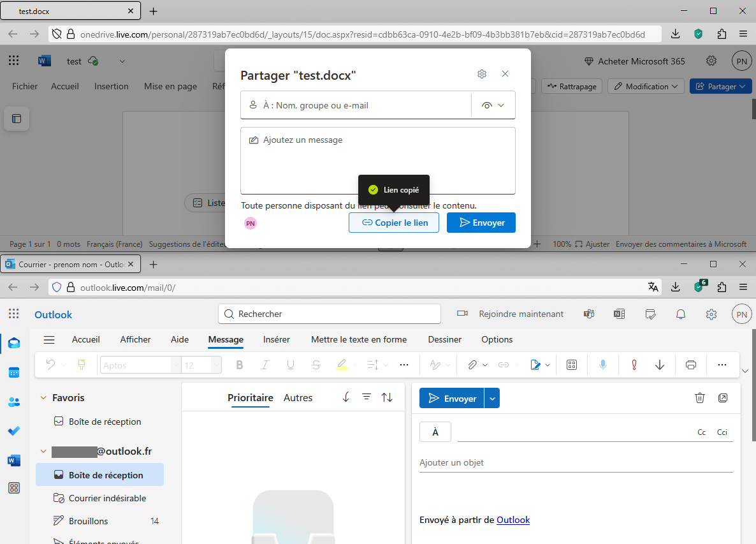The image size is (756, 544).
Task: Open the Outlook settings gear
Action: [711, 314]
